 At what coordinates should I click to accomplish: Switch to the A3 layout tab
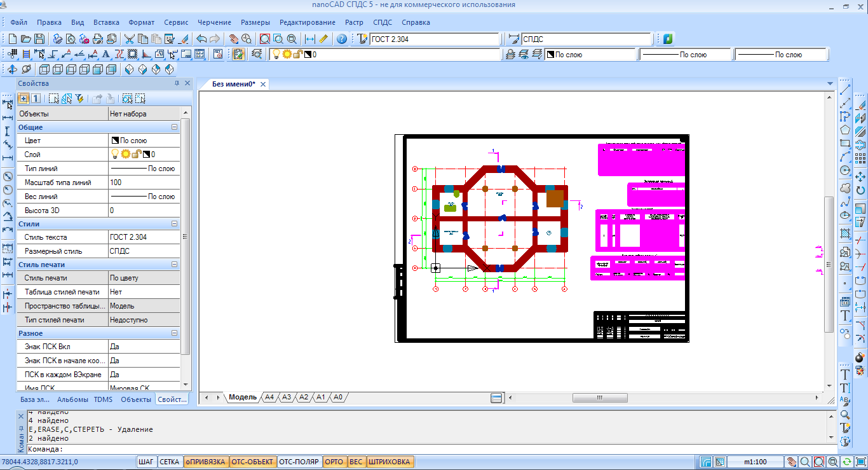pyautogui.click(x=287, y=397)
